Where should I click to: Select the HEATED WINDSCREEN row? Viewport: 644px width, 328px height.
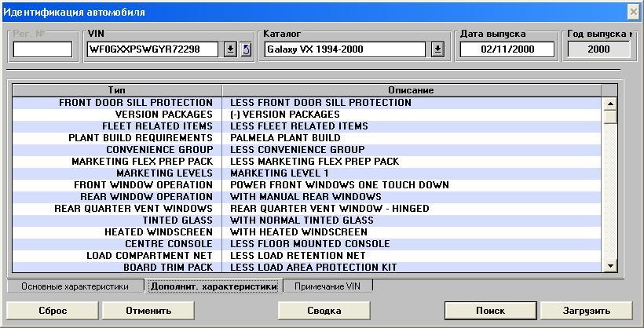click(x=306, y=232)
